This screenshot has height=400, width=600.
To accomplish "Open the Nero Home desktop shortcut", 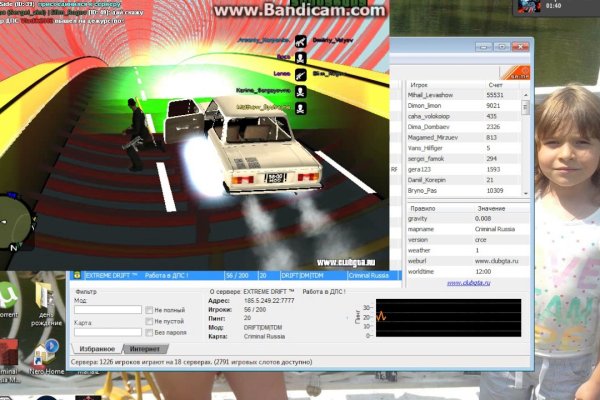I will coord(46,357).
